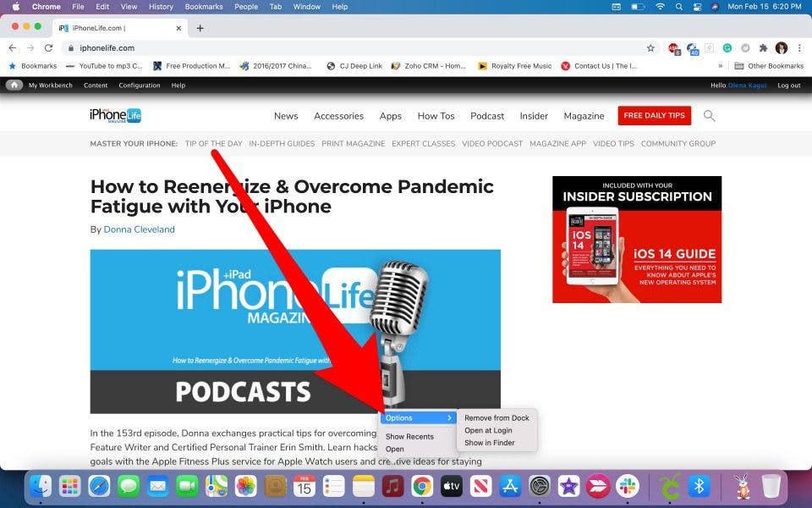The width and height of the screenshot is (812, 508).
Task: Launch Slack from the Dock
Action: click(628, 487)
